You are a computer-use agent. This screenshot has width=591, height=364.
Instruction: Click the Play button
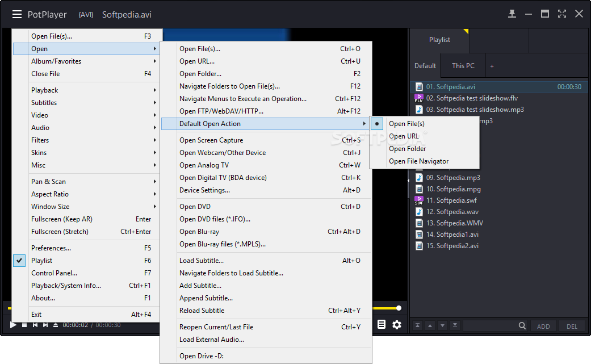pyautogui.click(x=13, y=325)
